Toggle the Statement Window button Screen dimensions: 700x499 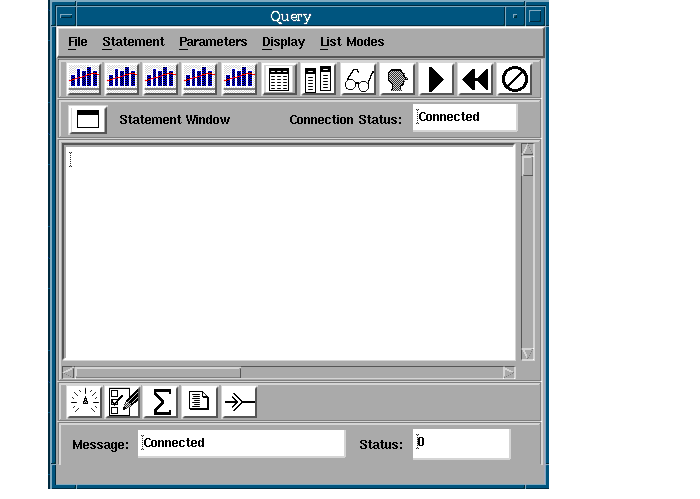click(88, 119)
